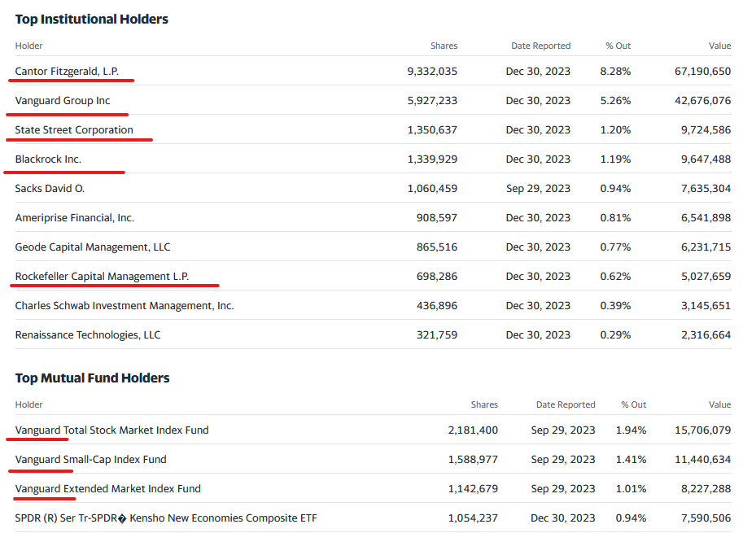Click the Top Institutional Holders heading

point(92,19)
